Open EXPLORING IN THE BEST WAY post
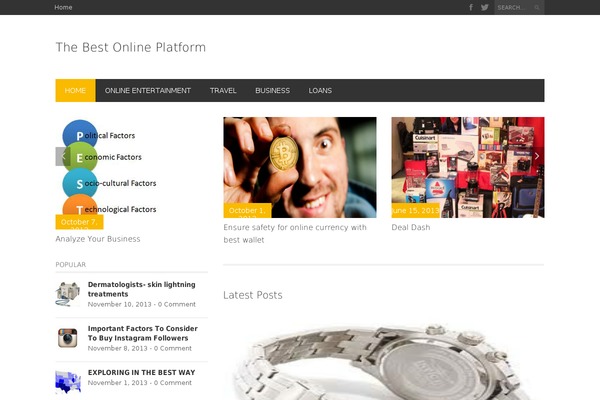The image size is (600, 400). [142, 372]
